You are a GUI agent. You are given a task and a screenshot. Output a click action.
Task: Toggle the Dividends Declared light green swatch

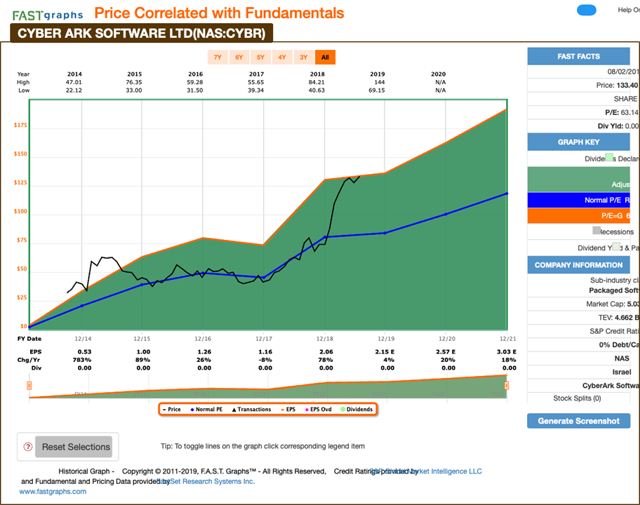pyautogui.click(x=609, y=157)
